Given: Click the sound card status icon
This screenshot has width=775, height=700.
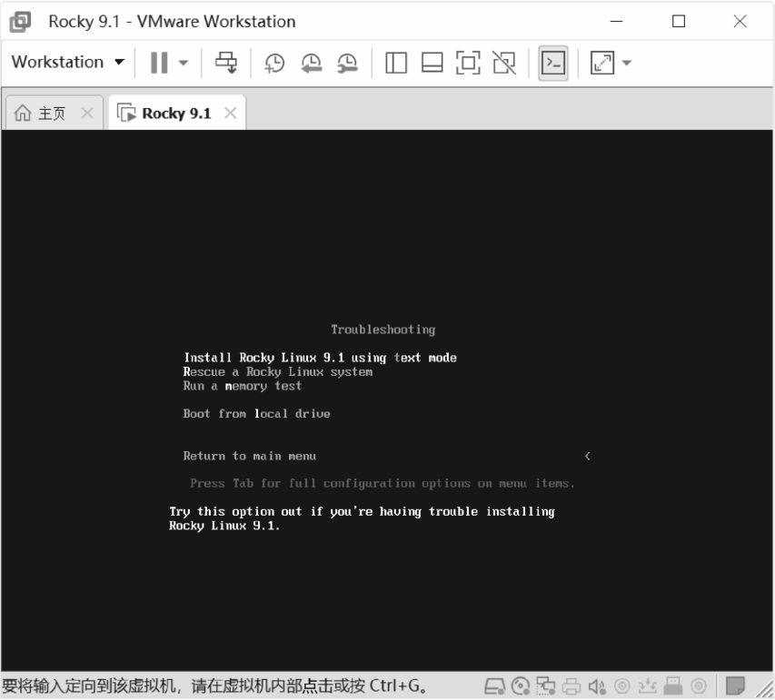Looking at the screenshot, I should [597, 686].
